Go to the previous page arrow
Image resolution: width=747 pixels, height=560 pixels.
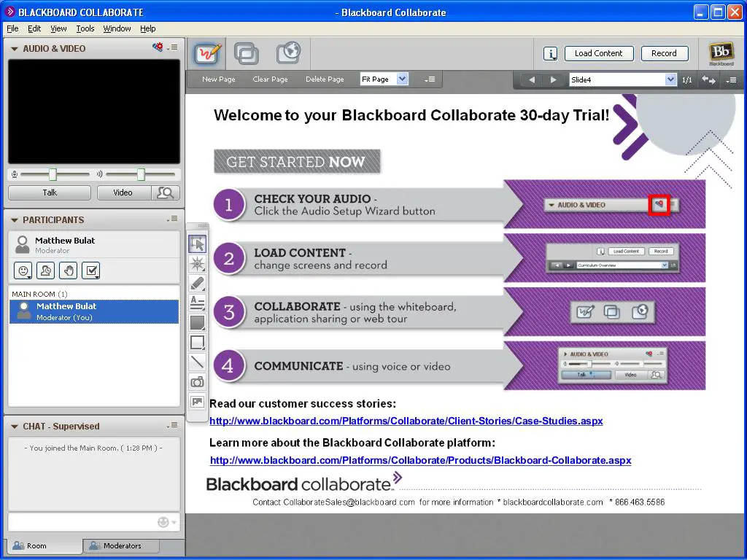532,79
